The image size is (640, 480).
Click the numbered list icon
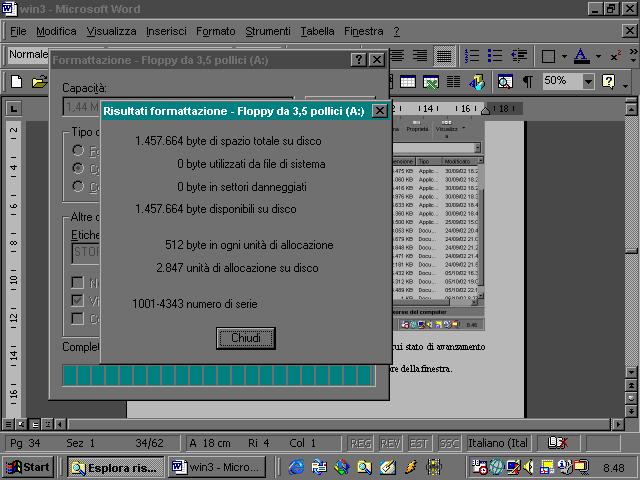pyautogui.click(x=471, y=56)
